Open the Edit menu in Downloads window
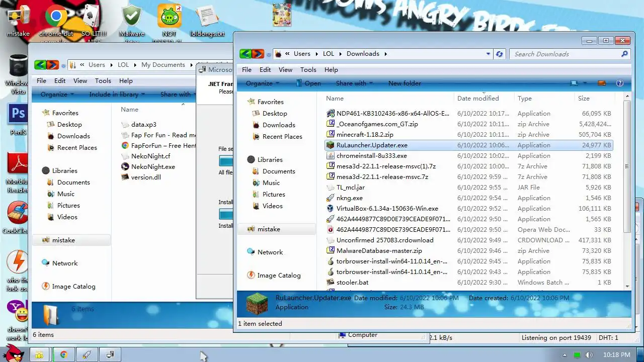 click(265, 70)
